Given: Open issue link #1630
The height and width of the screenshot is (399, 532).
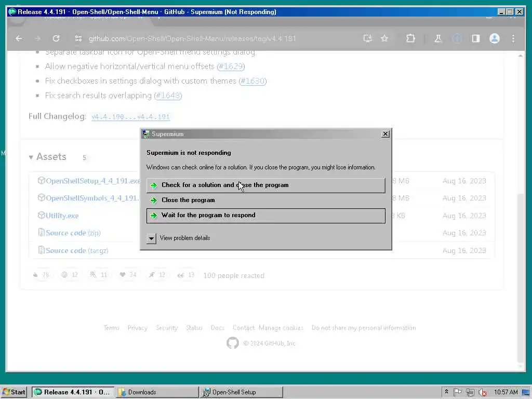Looking at the screenshot, I should [252, 81].
